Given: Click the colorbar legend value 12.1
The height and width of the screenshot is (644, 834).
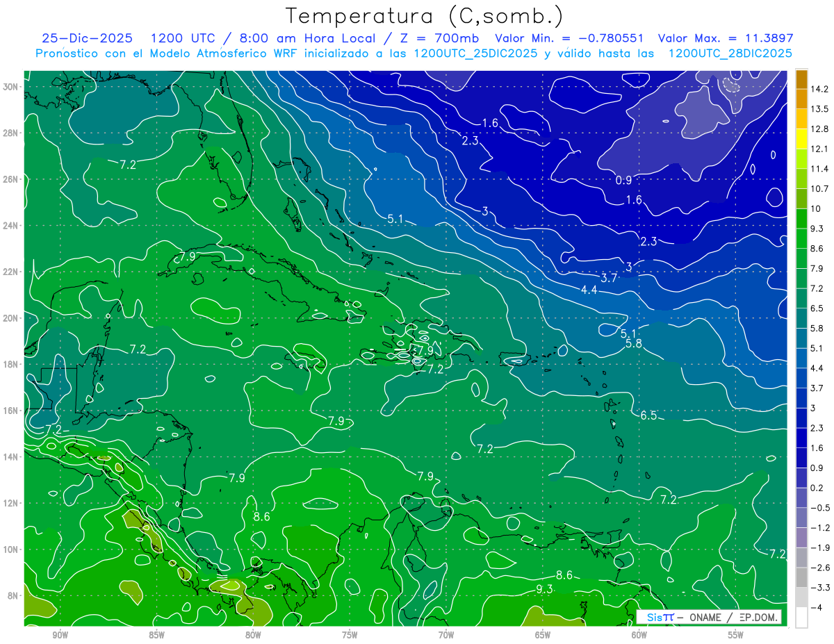Looking at the screenshot, I should click(x=819, y=149).
